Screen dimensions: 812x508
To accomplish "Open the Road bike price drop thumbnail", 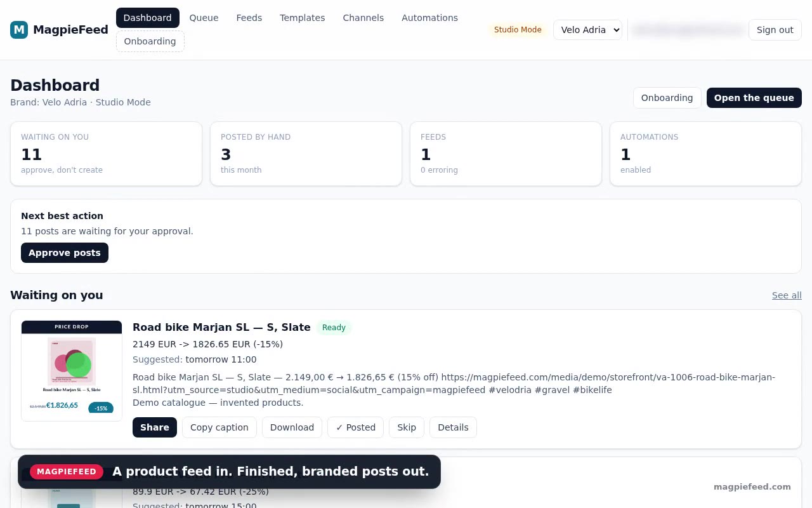I will coord(72,371).
